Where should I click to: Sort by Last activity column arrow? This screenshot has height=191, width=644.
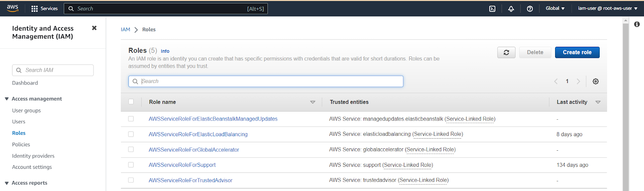tap(598, 102)
